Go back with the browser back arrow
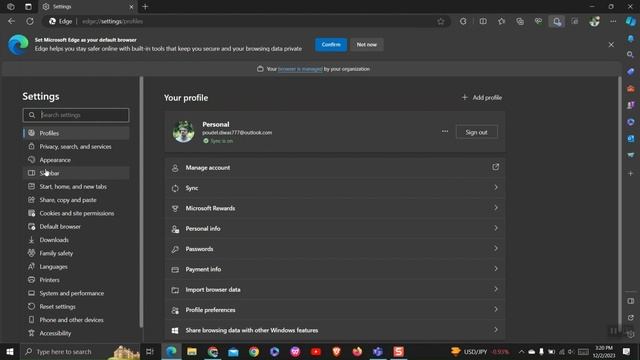The height and width of the screenshot is (360, 640). [x=11, y=21]
